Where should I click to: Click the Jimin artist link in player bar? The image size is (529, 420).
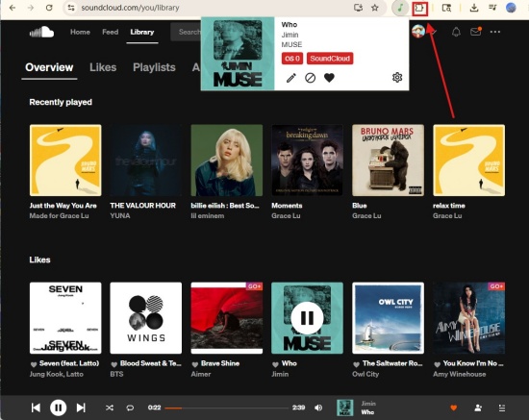368,404
